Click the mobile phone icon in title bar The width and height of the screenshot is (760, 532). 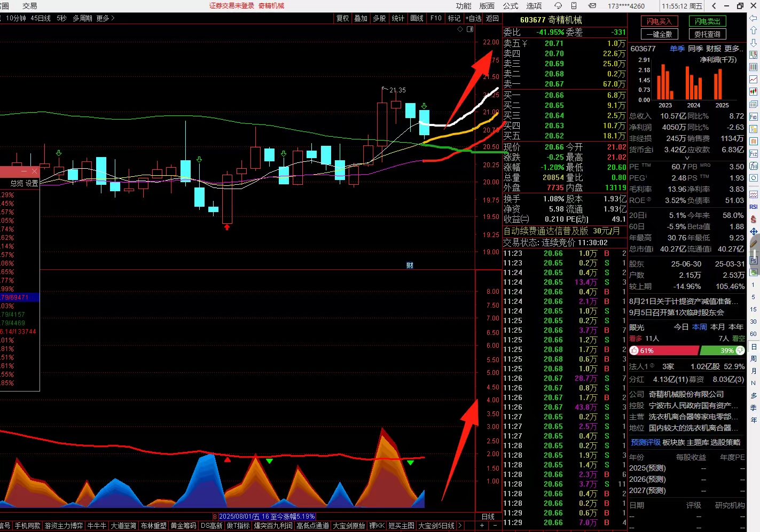pyautogui.click(x=574, y=6)
